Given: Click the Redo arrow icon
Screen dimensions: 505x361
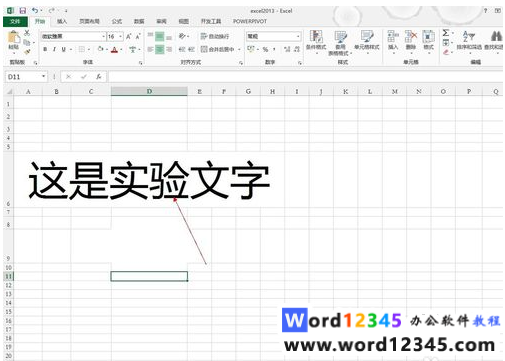Looking at the screenshot, I should click(51, 11).
